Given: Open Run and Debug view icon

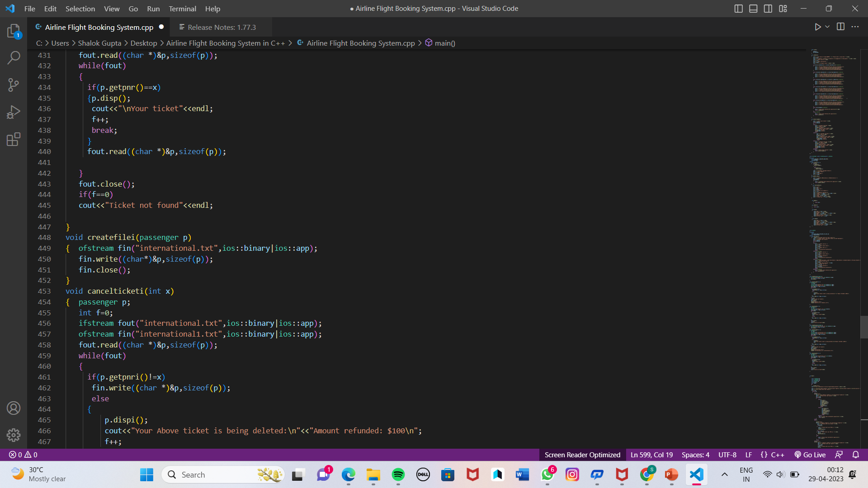Looking at the screenshot, I should point(14,112).
